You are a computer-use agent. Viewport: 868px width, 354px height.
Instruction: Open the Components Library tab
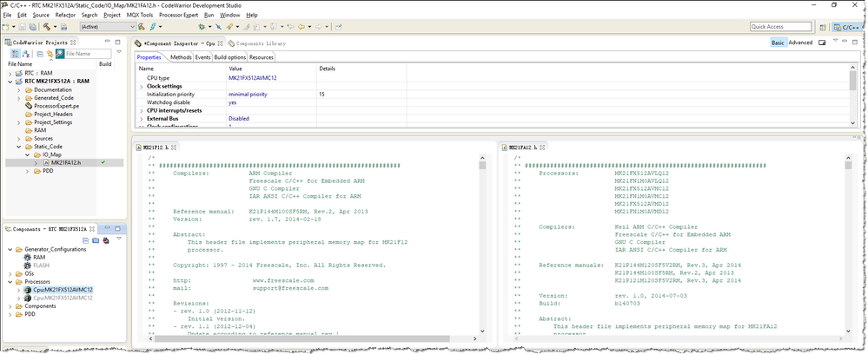(x=256, y=43)
